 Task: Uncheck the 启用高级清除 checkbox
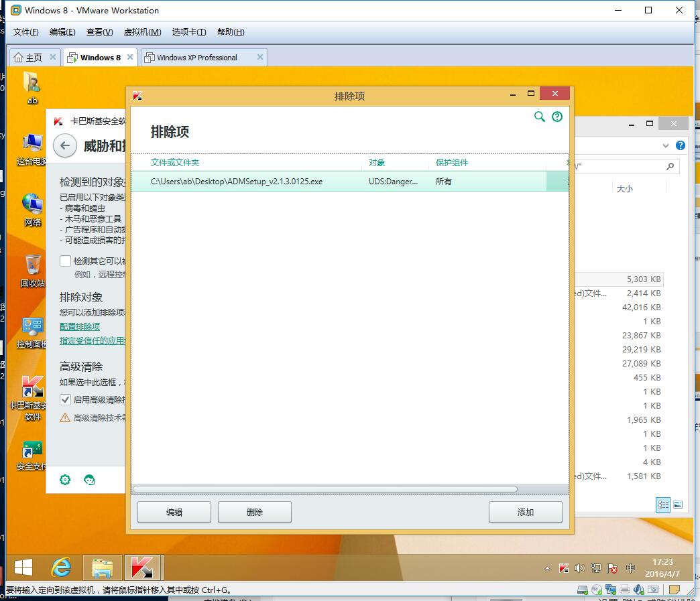(x=65, y=399)
